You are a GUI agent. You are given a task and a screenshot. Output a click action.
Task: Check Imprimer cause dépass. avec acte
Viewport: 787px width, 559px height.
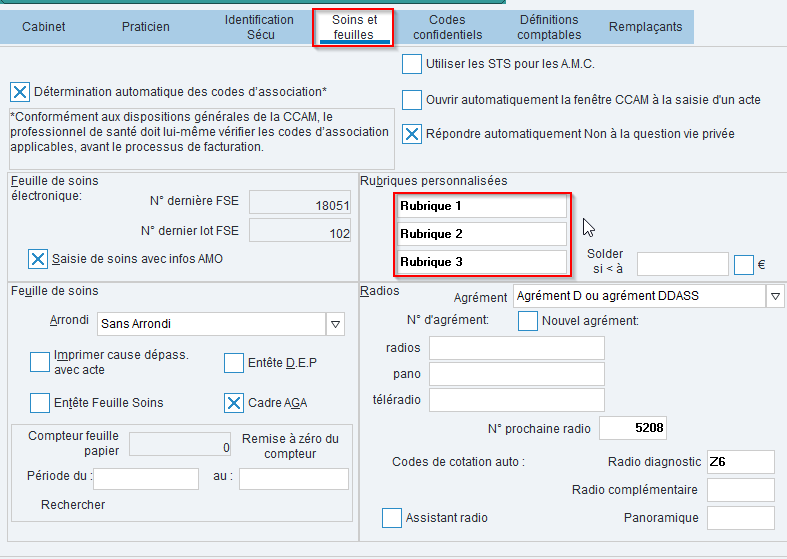click(40, 362)
